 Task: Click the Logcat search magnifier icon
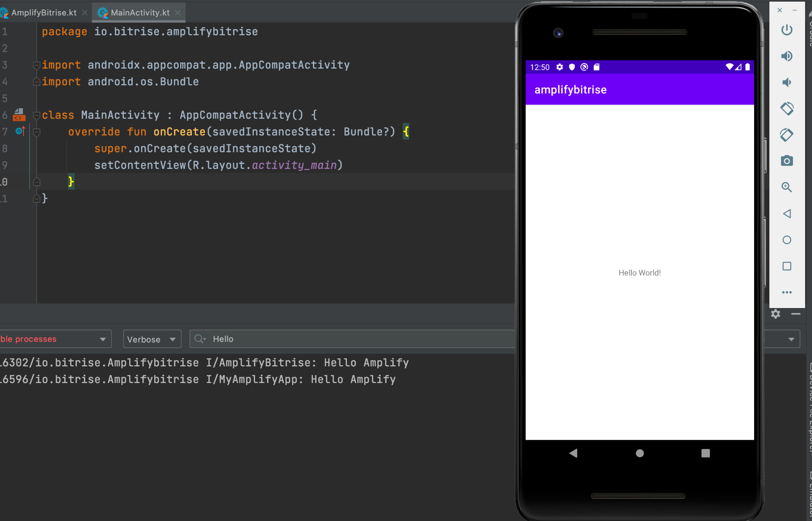pos(200,339)
